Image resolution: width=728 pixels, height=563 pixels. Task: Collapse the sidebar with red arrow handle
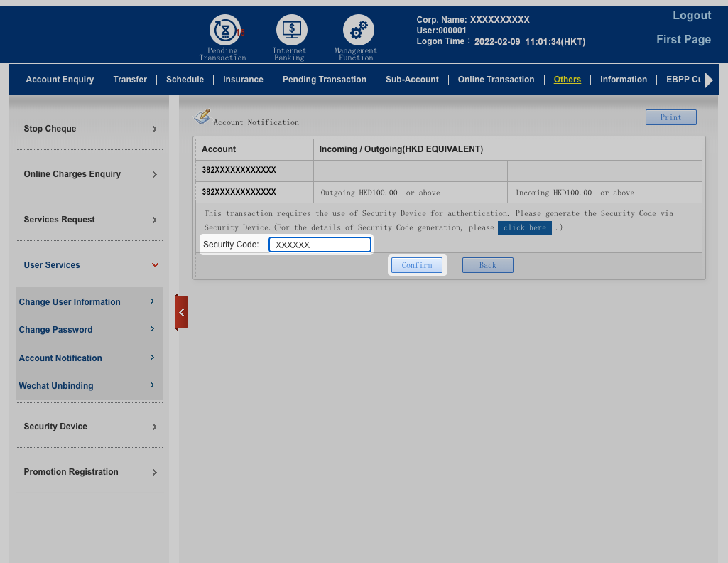click(181, 312)
